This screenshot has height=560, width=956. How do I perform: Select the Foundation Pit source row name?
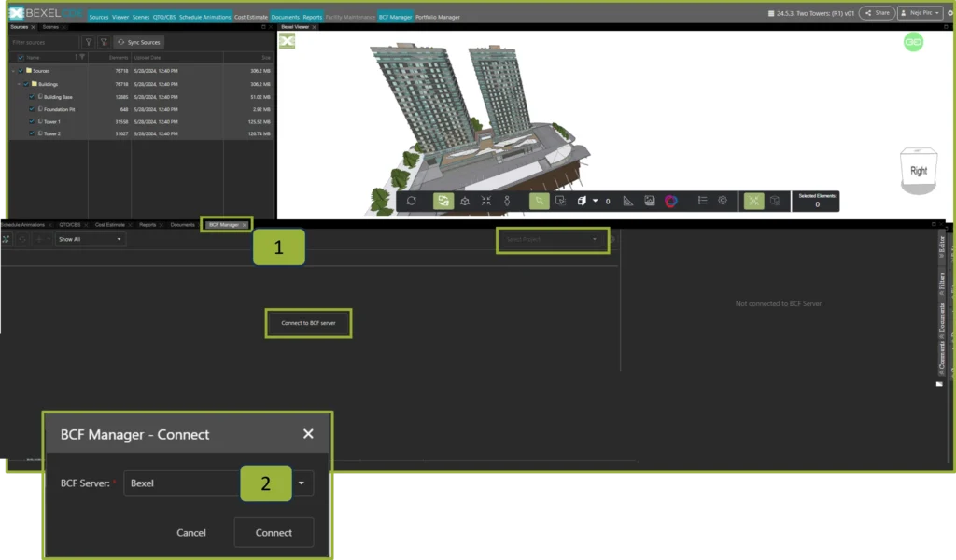point(59,110)
